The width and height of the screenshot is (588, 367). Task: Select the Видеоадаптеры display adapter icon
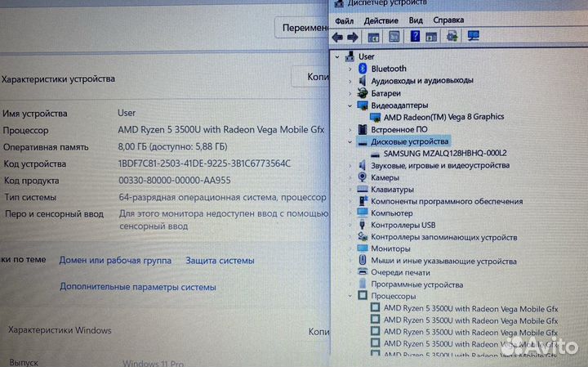363,105
